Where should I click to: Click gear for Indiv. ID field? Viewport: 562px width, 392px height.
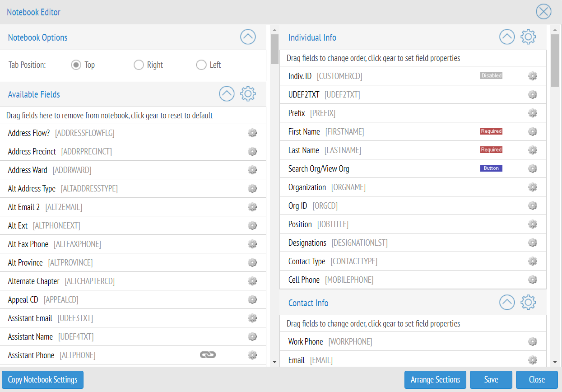pos(533,76)
